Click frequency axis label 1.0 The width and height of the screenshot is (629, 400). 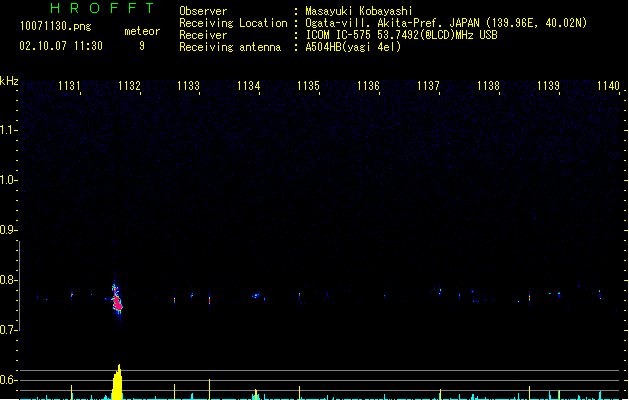tap(8, 180)
